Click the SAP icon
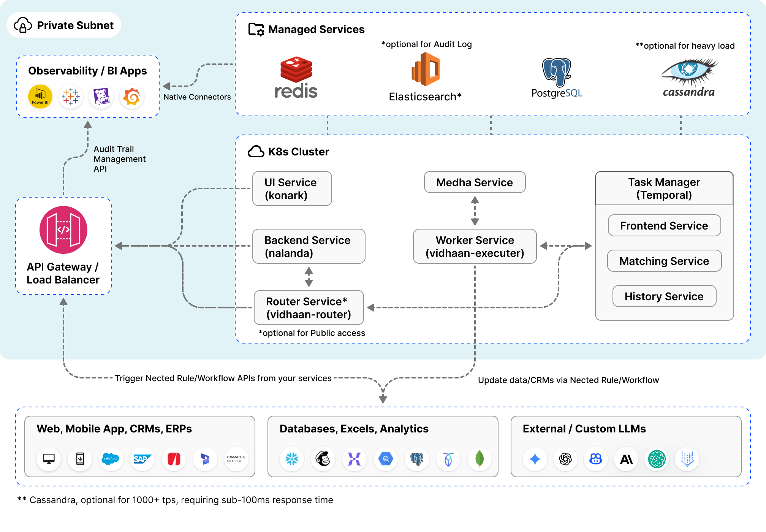This screenshot has height=532, width=766. (x=142, y=459)
